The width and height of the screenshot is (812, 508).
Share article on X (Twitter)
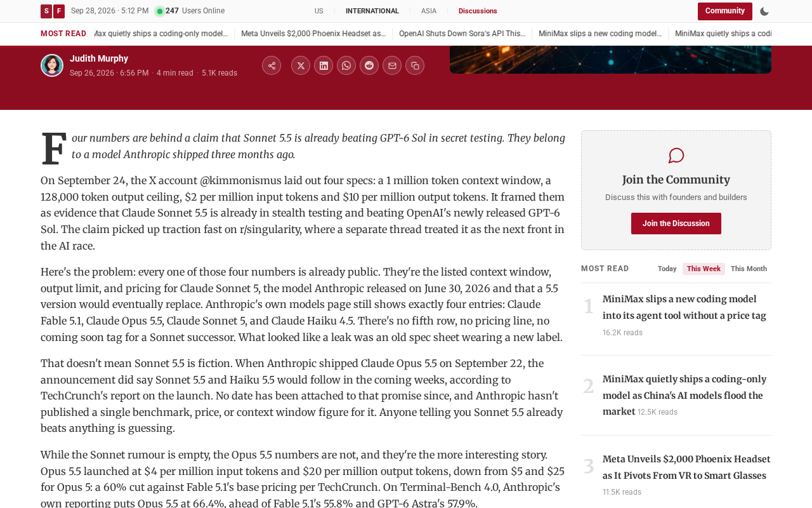coord(301,65)
